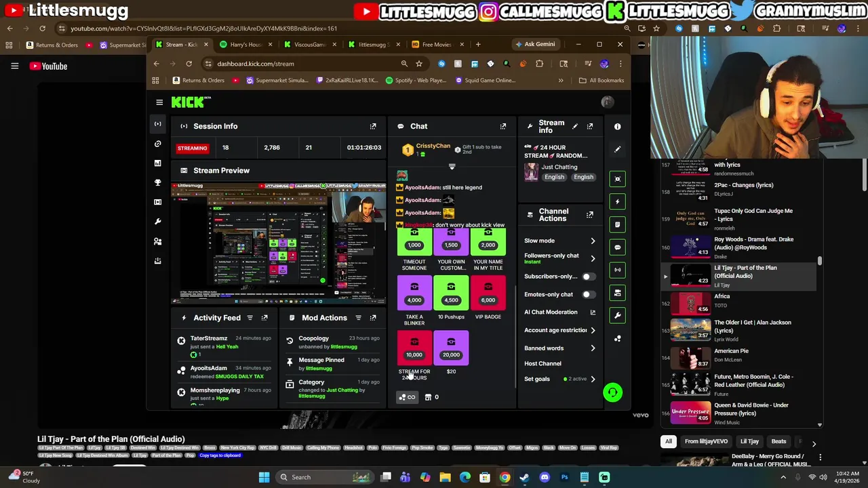This screenshot has height=488, width=868.
Task: Pop out the Mod Actions panel
Action: [373, 318]
